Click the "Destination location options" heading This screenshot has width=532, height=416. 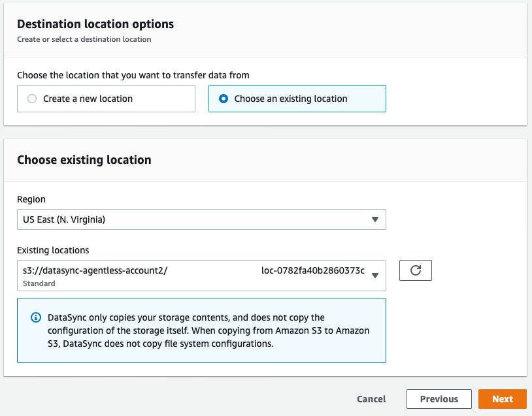point(95,24)
